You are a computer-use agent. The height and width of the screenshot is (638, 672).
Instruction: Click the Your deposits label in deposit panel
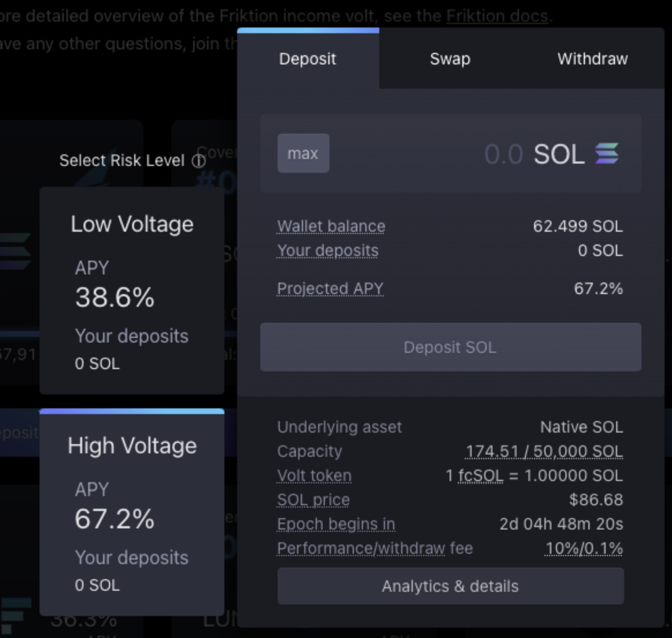[328, 250]
